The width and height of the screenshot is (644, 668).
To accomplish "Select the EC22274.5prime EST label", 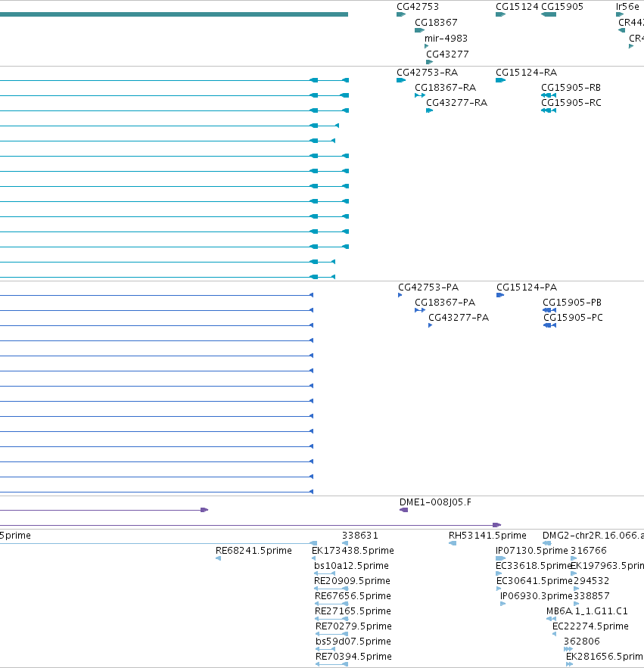I will pyautogui.click(x=590, y=626).
